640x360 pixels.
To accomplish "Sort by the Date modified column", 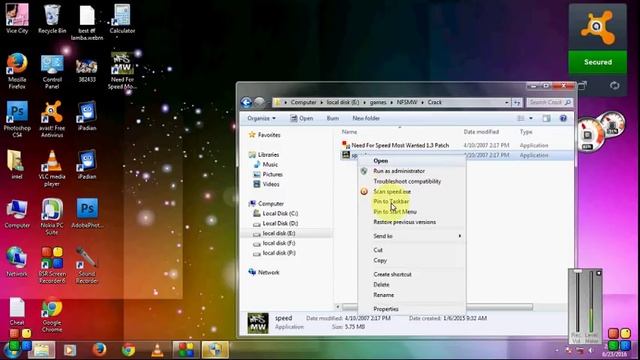I will pyautogui.click(x=481, y=132).
